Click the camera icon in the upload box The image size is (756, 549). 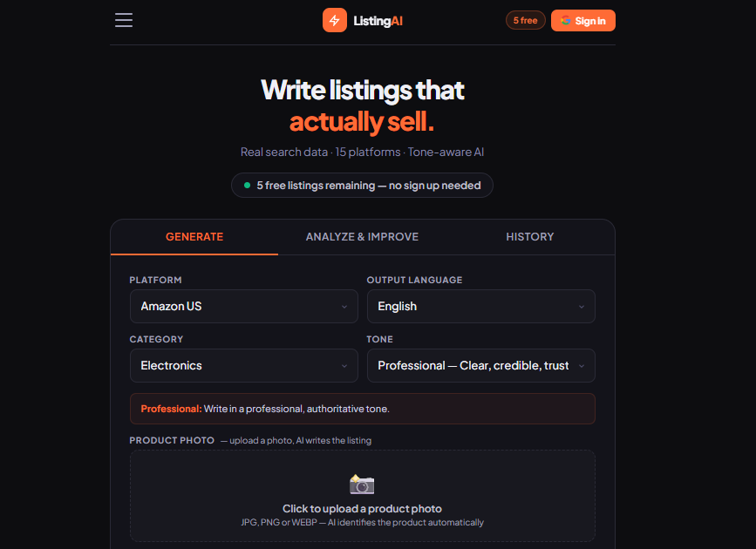[x=362, y=485]
